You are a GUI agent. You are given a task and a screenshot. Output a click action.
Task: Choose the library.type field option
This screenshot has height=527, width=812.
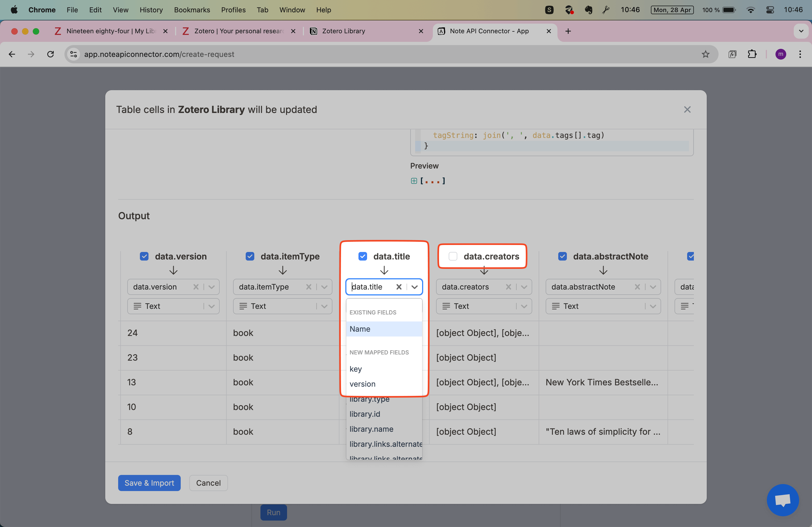[x=384, y=399]
